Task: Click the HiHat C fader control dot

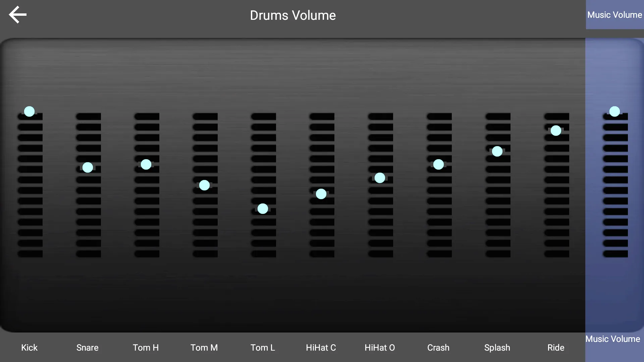Action: click(321, 194)
